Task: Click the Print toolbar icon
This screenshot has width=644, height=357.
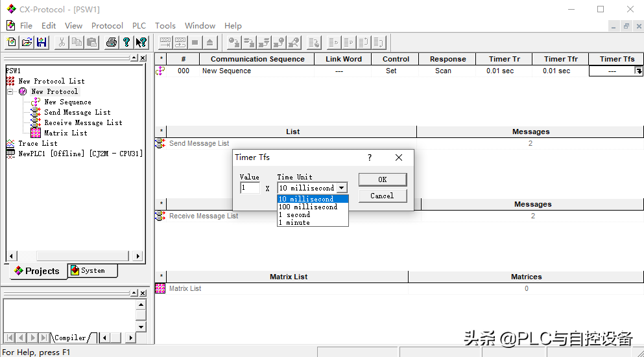Action: (x=111, y=42)
